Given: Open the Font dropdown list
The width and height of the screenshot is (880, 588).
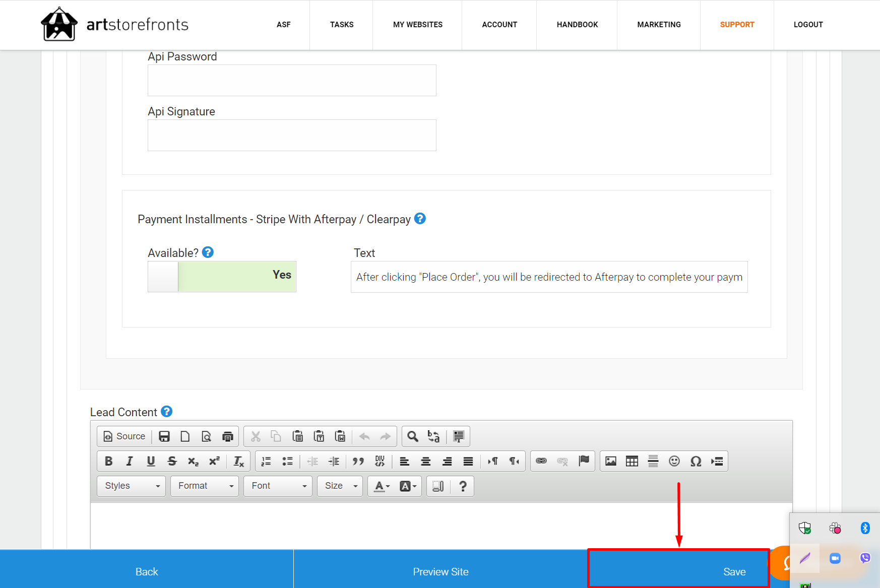Looking at the screenshot, I should [278, 486].
